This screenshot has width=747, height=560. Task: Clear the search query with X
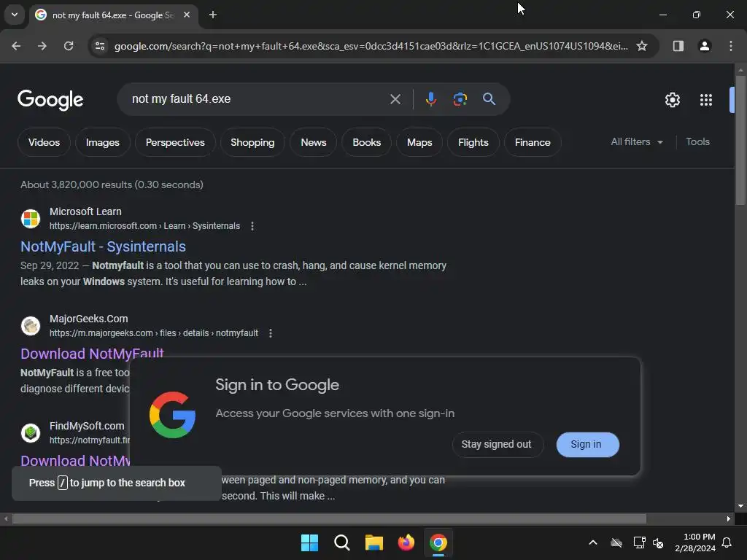pos(395,99)
